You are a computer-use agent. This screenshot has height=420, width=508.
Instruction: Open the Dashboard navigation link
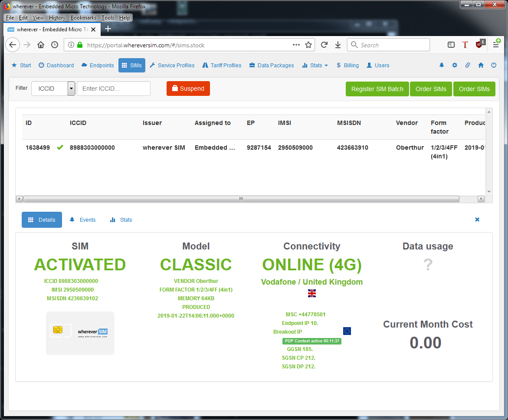coord(56,65)
